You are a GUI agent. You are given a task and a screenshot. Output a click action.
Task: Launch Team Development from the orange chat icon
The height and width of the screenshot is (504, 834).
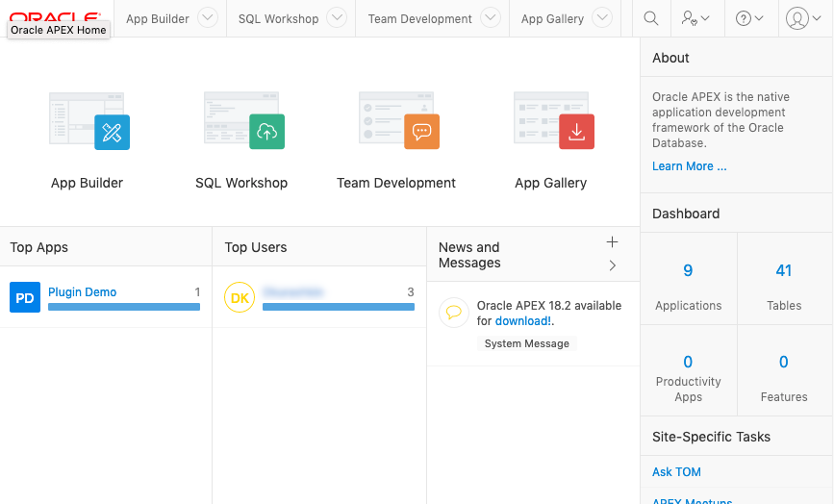pos(421,132)
